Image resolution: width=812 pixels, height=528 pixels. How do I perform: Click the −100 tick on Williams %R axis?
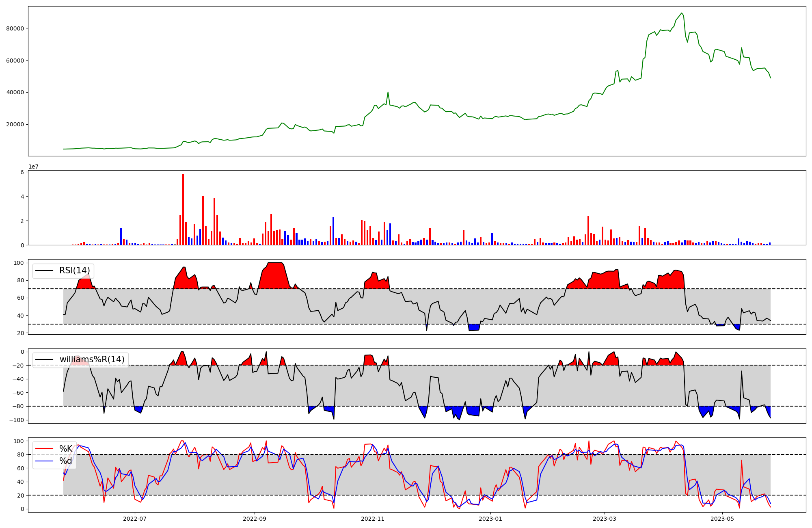(x=16, y=420)
